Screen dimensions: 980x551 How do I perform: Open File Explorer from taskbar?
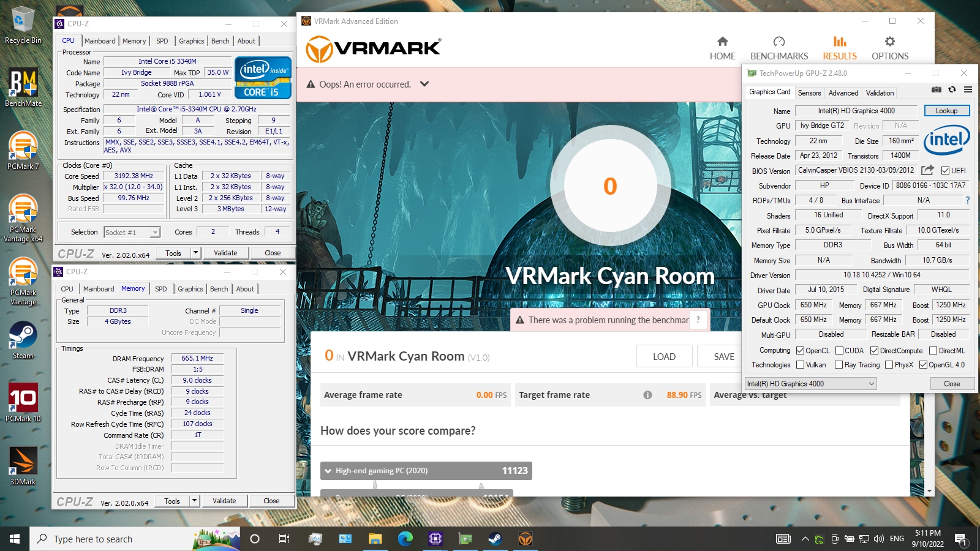tap(375, 539)
